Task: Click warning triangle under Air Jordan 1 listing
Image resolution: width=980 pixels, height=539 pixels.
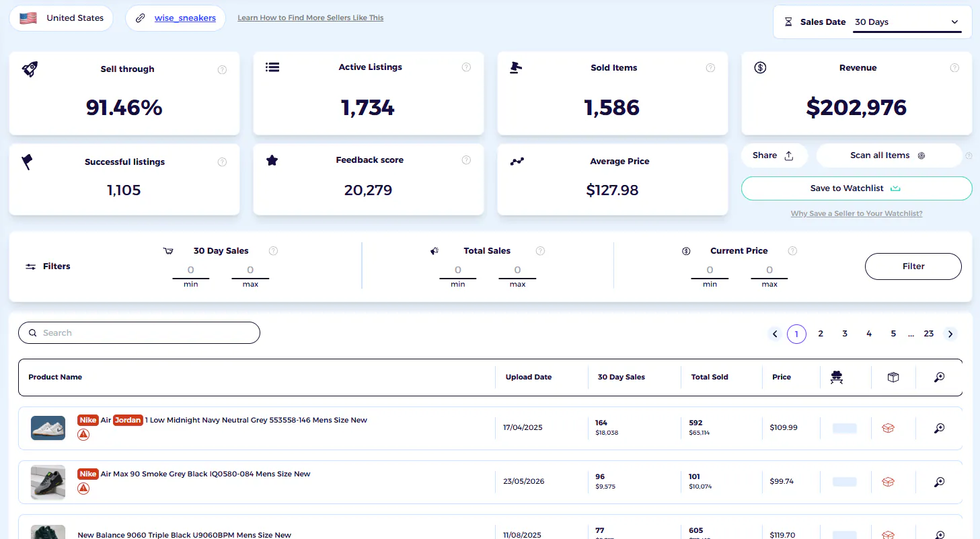Action: point(83,435)
